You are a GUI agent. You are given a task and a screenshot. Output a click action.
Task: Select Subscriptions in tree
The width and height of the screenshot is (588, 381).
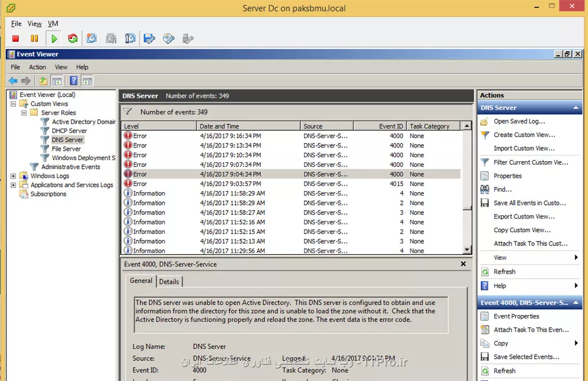(x=48, y=194)
